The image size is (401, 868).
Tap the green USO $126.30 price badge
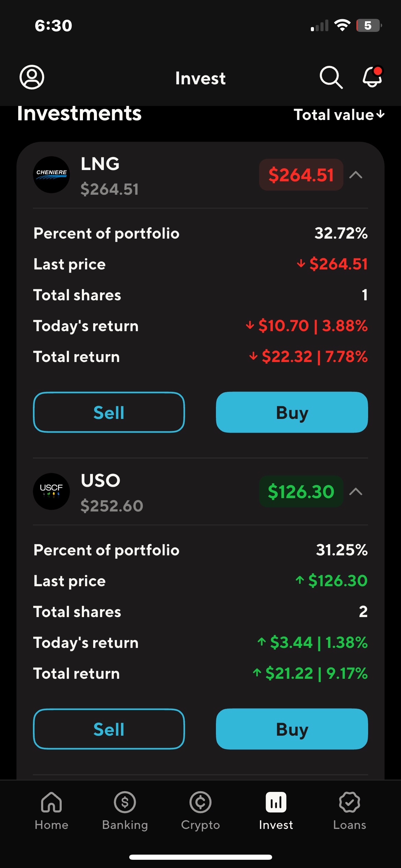coord(301,492)
